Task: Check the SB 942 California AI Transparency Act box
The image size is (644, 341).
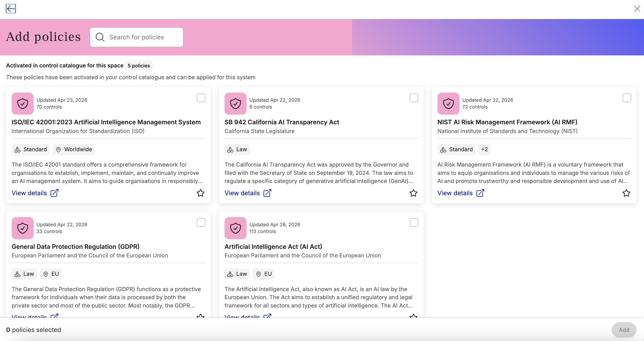Action: (414, 98)
